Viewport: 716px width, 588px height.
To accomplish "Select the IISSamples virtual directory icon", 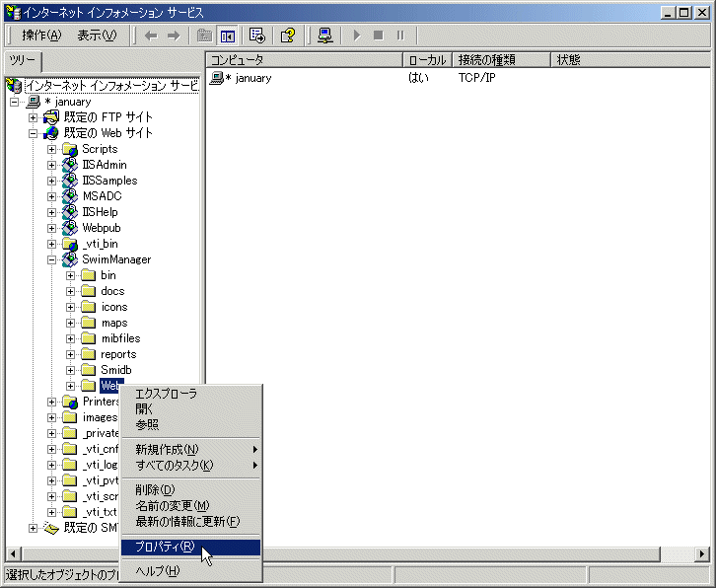I will coord(70,181).
